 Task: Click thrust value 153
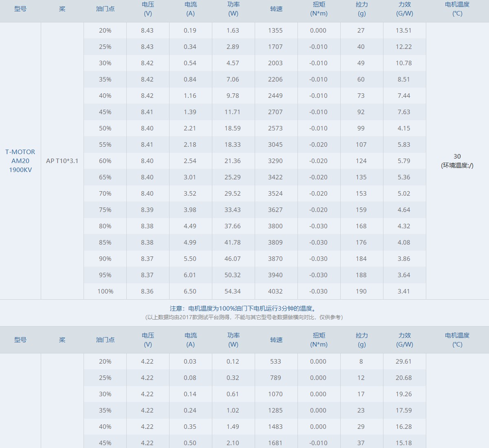[361, 193]
